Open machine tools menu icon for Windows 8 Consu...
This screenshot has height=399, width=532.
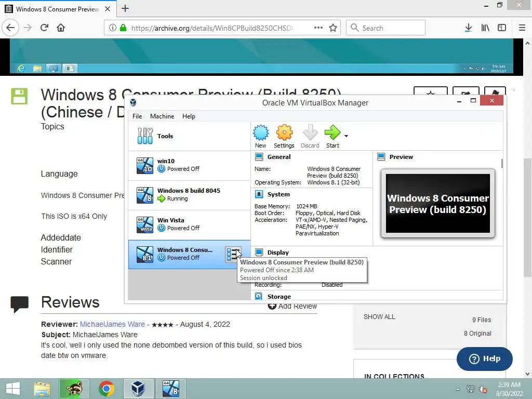233,254
